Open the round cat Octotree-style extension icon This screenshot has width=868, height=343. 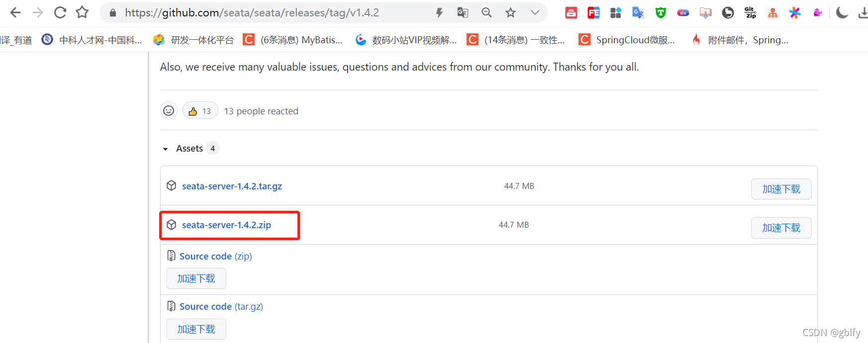pyautogui.click(x=728, y=13)
